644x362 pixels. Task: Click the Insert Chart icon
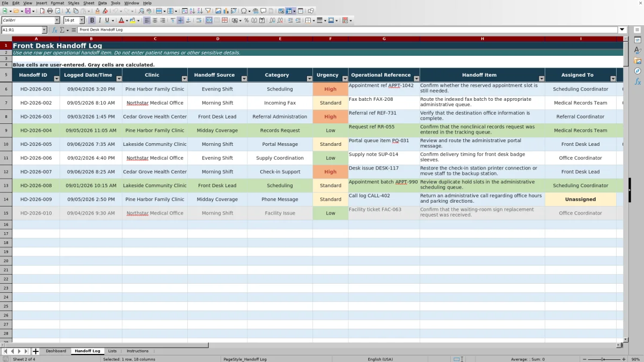225,11
